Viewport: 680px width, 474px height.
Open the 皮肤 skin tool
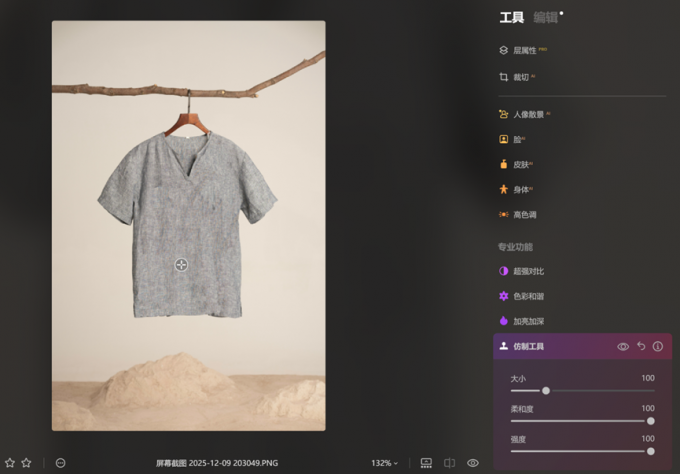pyautogui.click(x=520, y=165)
